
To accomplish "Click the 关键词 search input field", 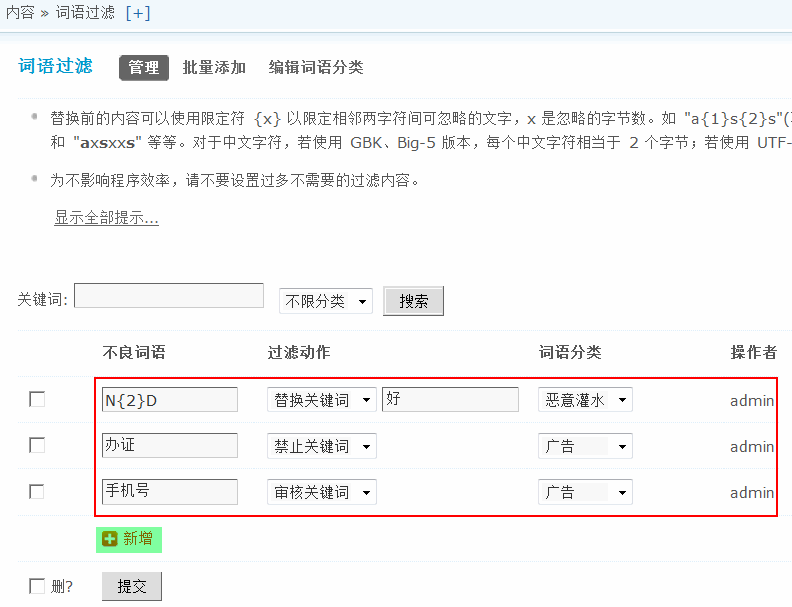I will point(168,296).
